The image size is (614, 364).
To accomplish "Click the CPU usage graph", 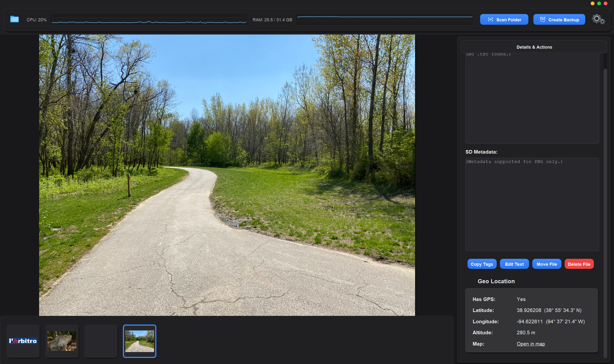I will click(x=149, y=19).
